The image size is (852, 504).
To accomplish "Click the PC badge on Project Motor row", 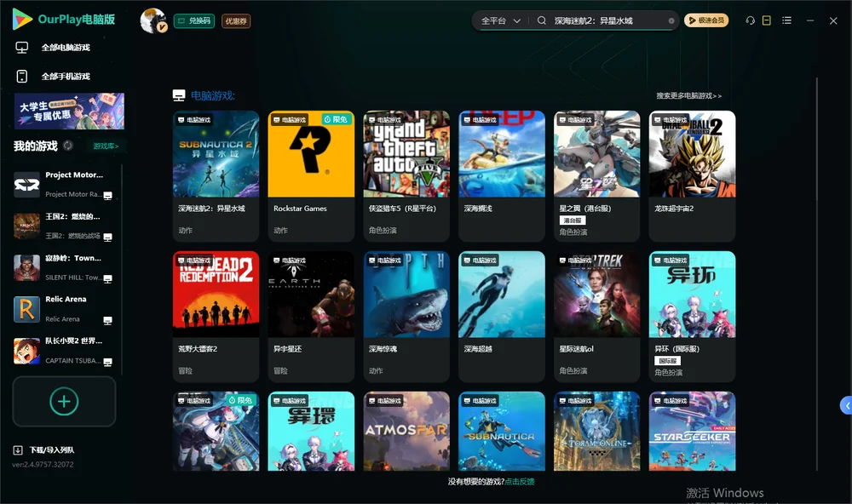I will 107,196.
